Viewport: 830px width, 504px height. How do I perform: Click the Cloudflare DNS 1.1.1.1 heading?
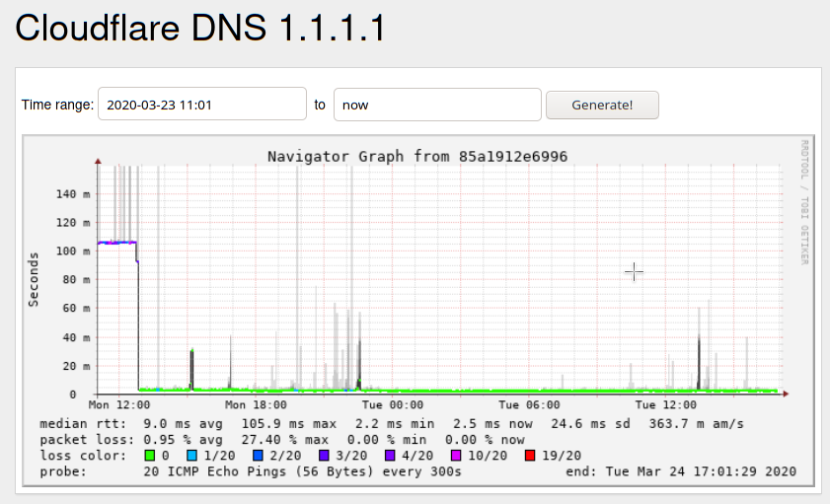[200, 28]
